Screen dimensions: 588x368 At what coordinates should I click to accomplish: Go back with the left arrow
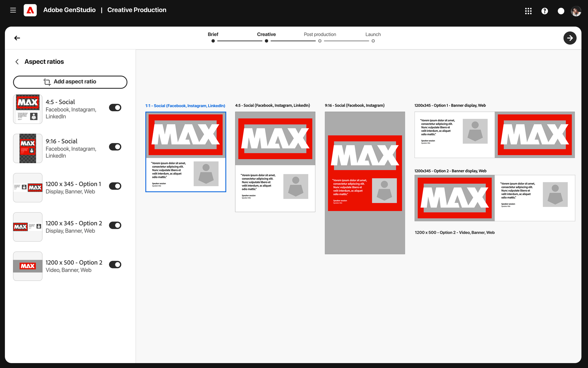17,38
